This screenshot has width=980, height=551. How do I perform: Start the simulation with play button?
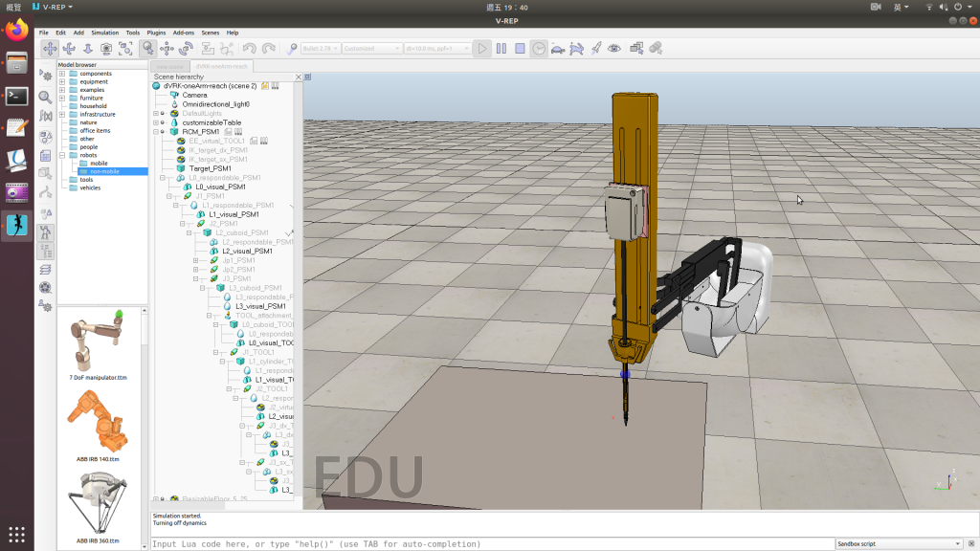tap(482, 48)
